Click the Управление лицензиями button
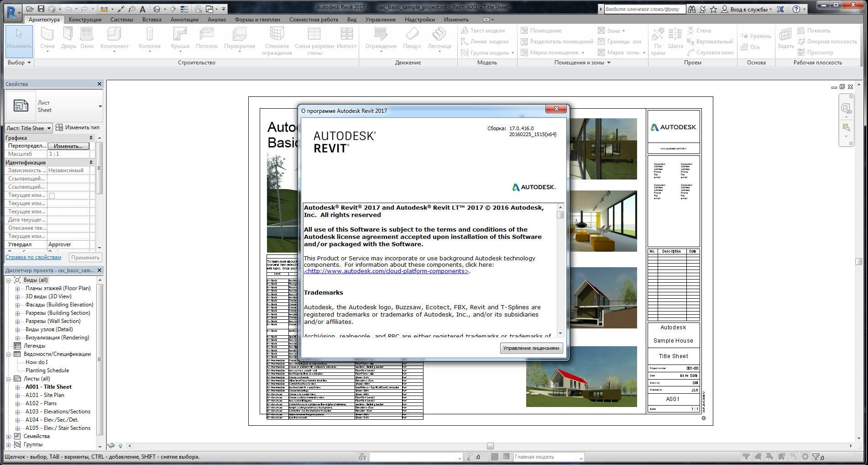This screenshot has height=465, width=868. 531,348
